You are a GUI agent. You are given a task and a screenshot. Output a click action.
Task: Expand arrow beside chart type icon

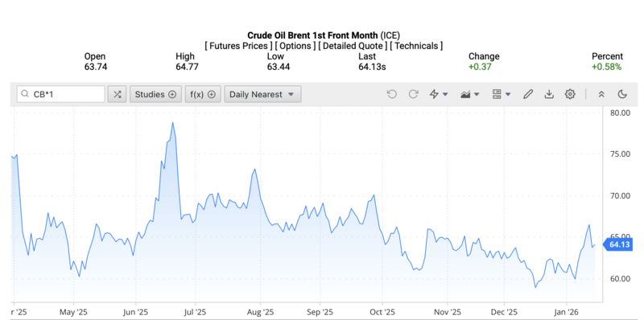point(477,94)
